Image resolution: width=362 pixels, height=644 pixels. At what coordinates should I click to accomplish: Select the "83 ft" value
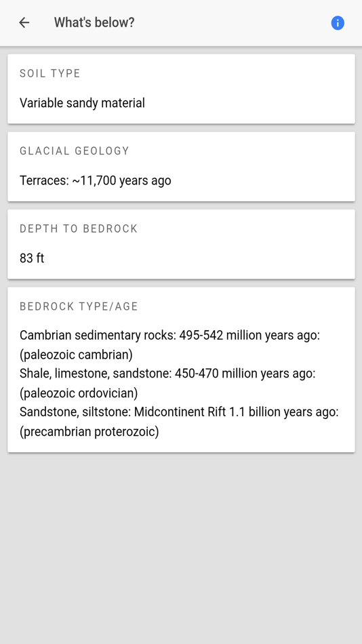click(x=32, y=258)
